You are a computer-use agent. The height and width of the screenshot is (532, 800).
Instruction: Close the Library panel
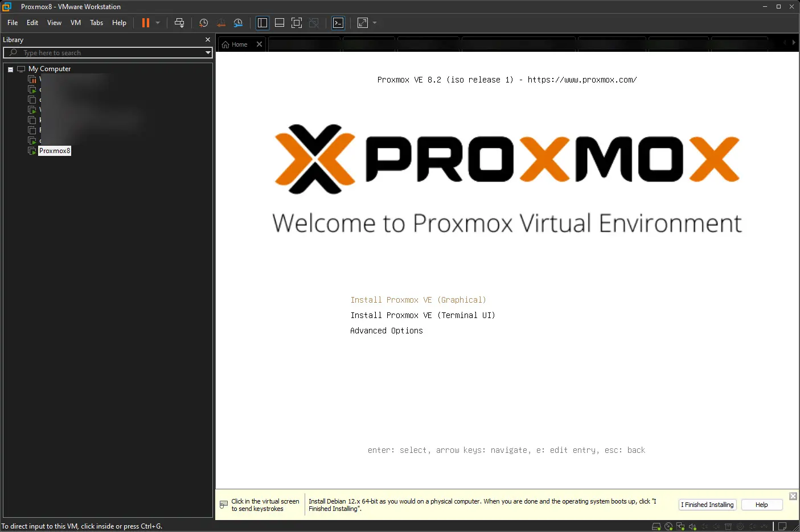[208, 40]
